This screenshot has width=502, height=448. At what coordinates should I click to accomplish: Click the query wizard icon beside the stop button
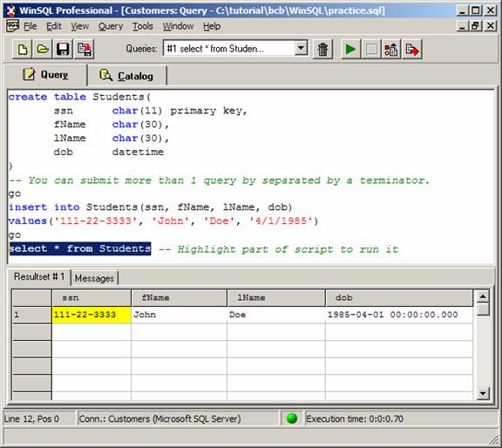pyautogui.click(x=391, y=49)
